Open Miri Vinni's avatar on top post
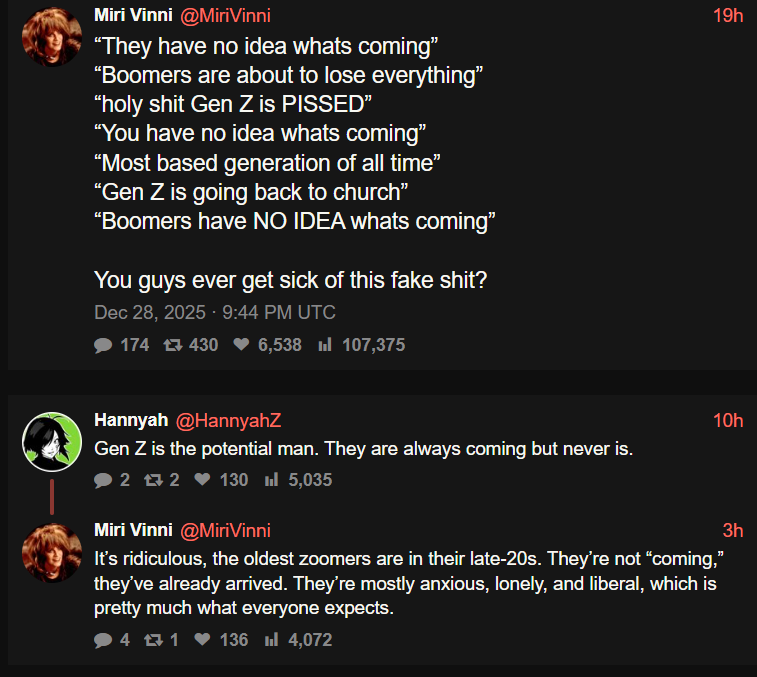 click(x=51, y=37)
